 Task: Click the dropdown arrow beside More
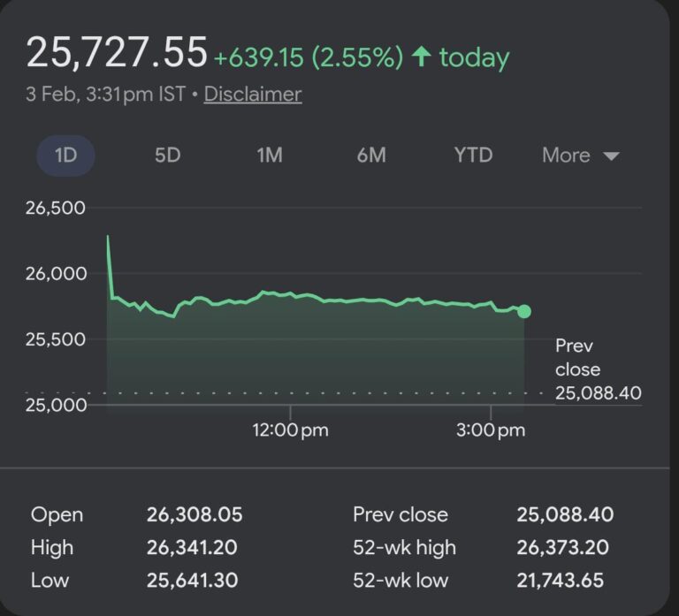tap(611, 156)
